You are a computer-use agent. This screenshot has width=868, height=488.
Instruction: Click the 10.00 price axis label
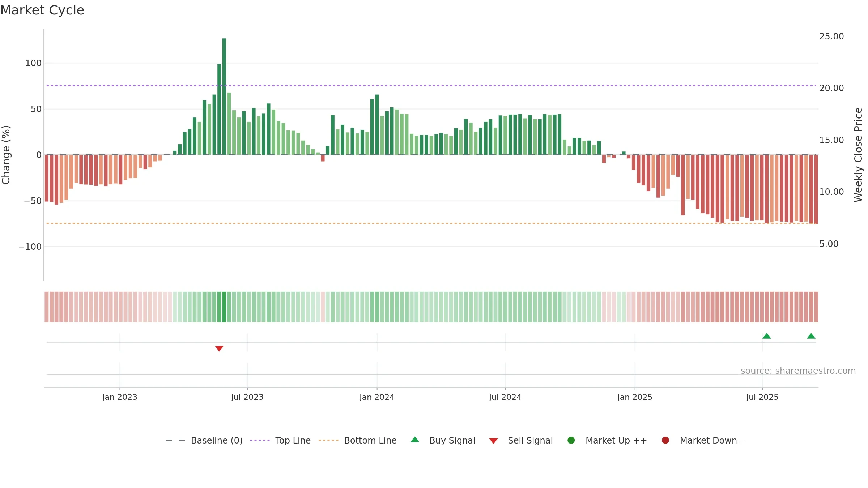point(831,192)
